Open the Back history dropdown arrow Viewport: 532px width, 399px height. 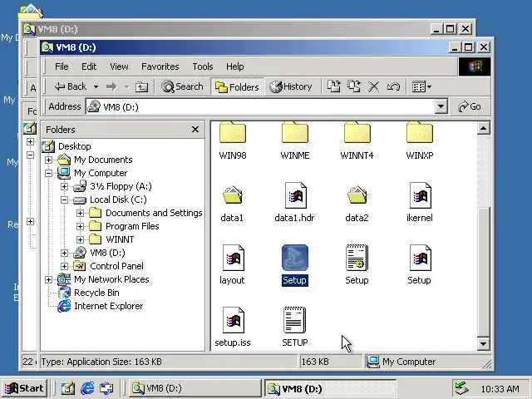coord(96,86)
